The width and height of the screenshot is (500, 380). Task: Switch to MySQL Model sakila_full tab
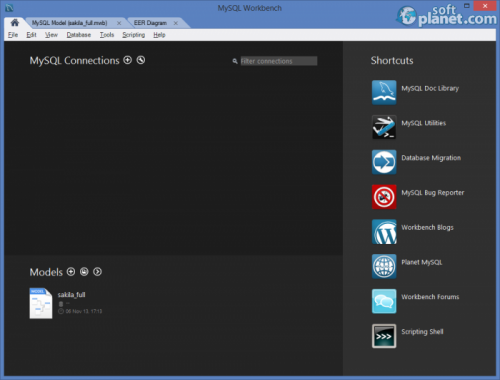coord(69,23)
